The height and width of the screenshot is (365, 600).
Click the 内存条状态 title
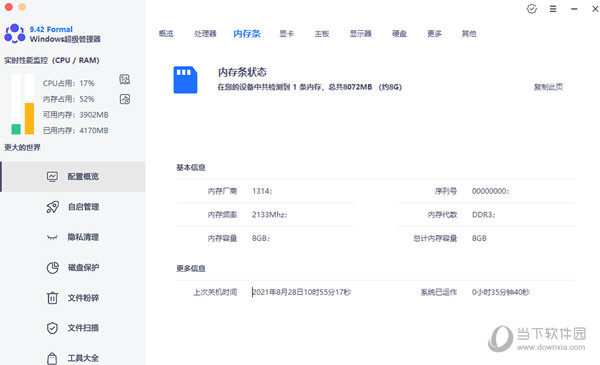[x=242, y=72]
